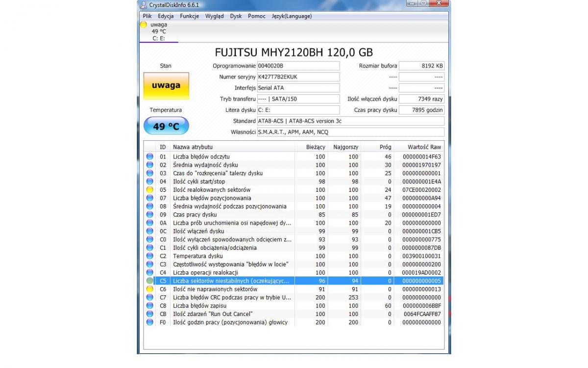Open the Plik menu
588x368 pixels.
click(147, 16)
